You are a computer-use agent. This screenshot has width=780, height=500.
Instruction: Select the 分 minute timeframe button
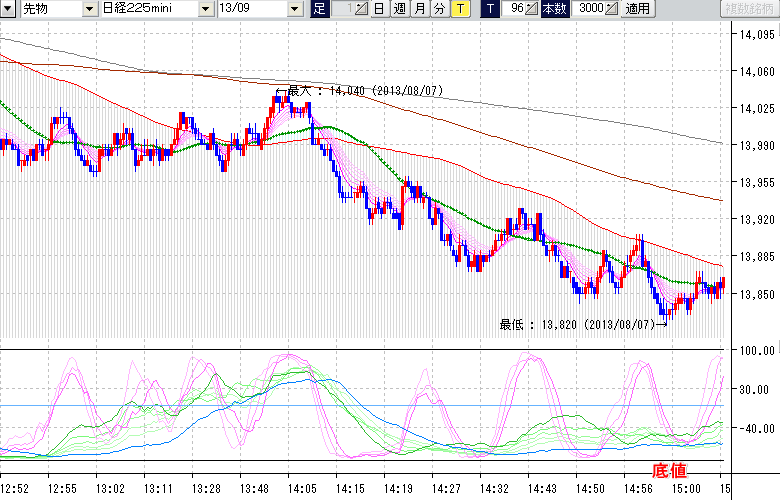(x=439, y=9)
